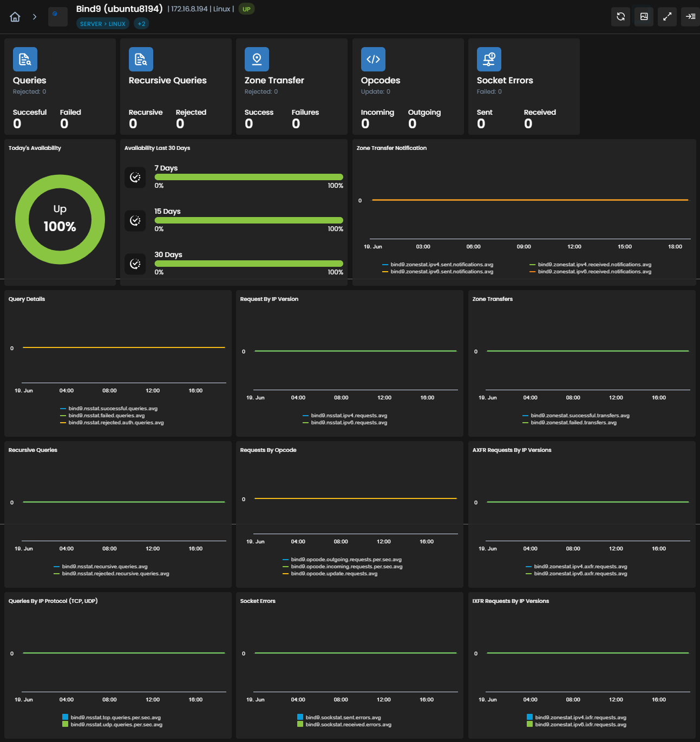700x742 pixels.
Task: Click the Zone Transfer Notification chart title
Action: (x=391, y=148)
